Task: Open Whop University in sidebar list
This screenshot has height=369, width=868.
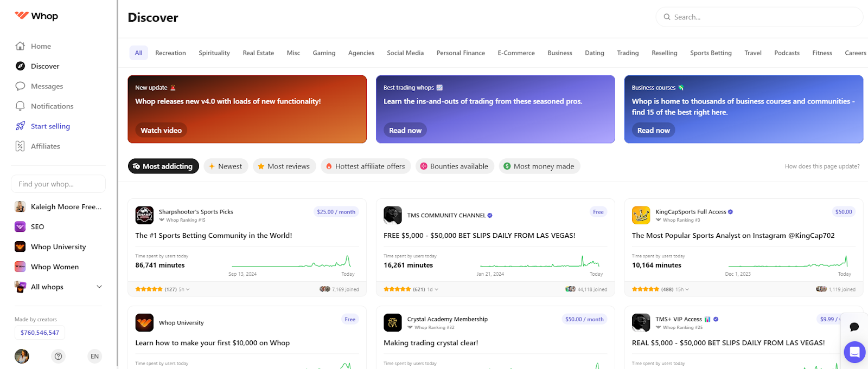Action: [x=50, y=247]
